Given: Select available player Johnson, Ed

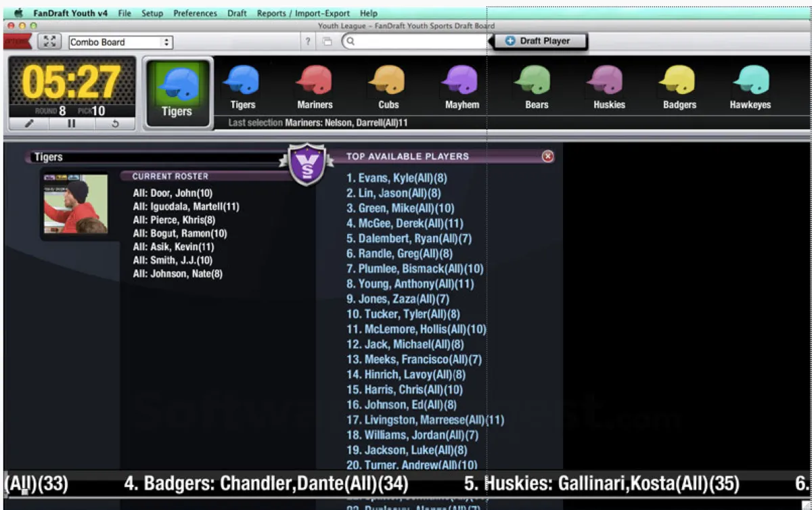Looking at the screenshot, I should (401, 404).
